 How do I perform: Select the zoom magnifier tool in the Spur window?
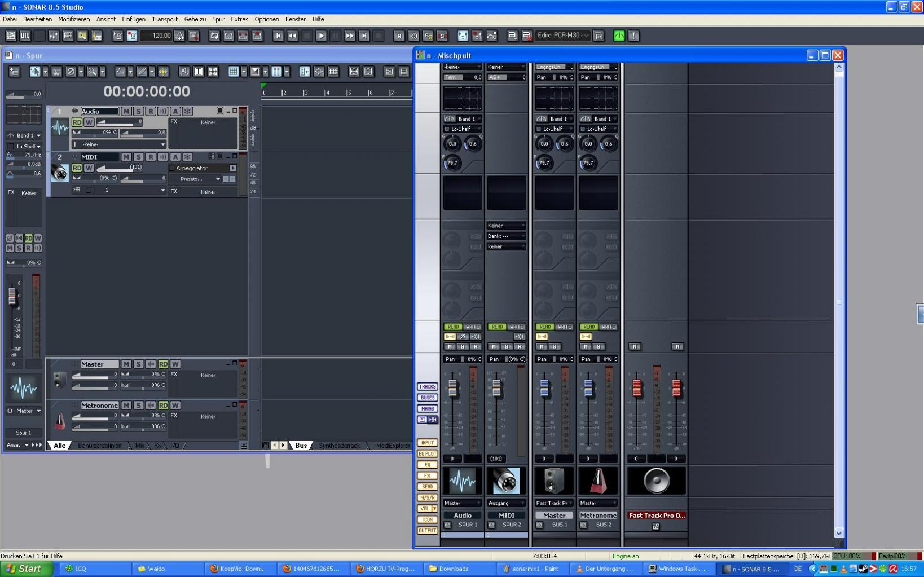point(91,72)
